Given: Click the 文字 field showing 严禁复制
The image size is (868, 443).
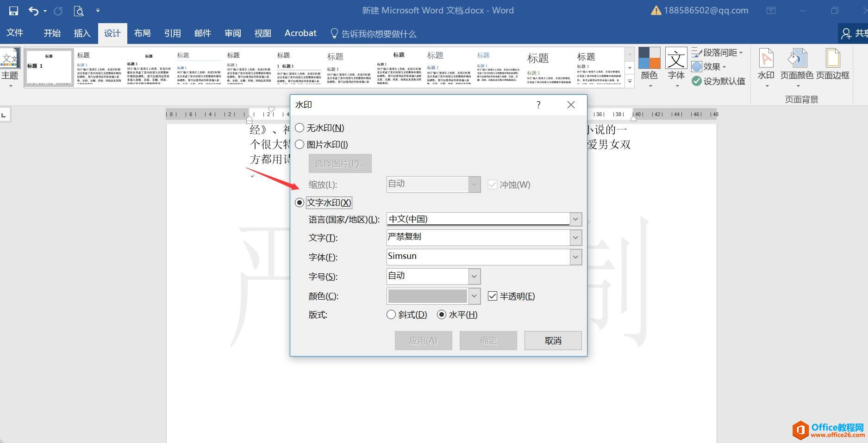Looking at the screenshot, I should coord(477,237).
